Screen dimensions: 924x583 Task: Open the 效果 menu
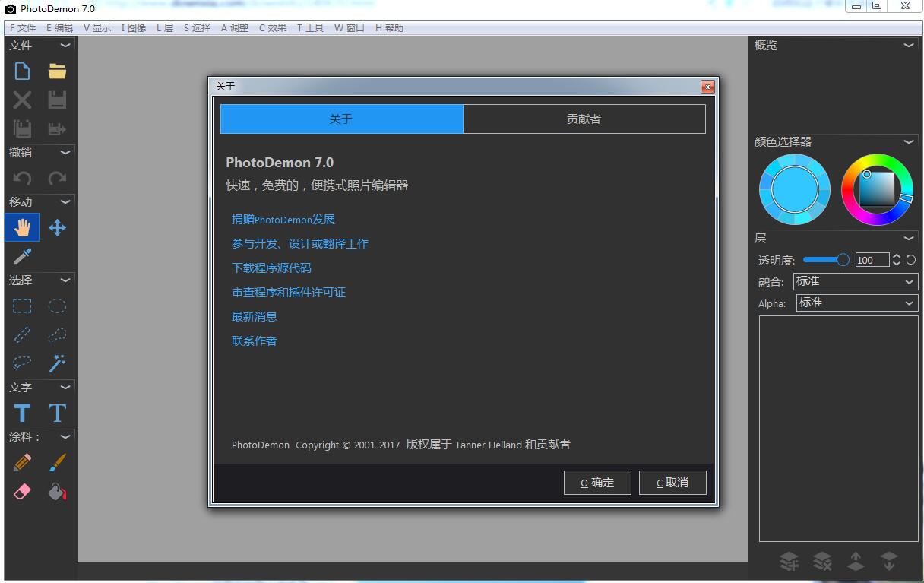pyautogui.click(x=273, y=28)
